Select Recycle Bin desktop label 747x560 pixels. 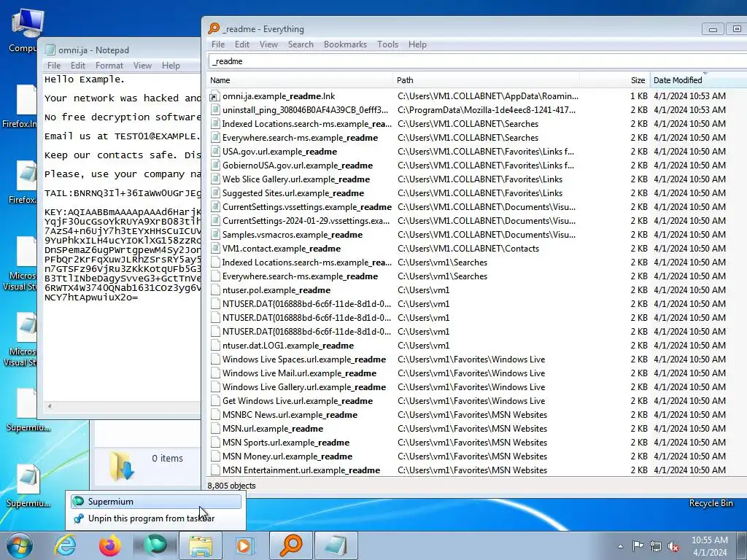pos(711,503)
